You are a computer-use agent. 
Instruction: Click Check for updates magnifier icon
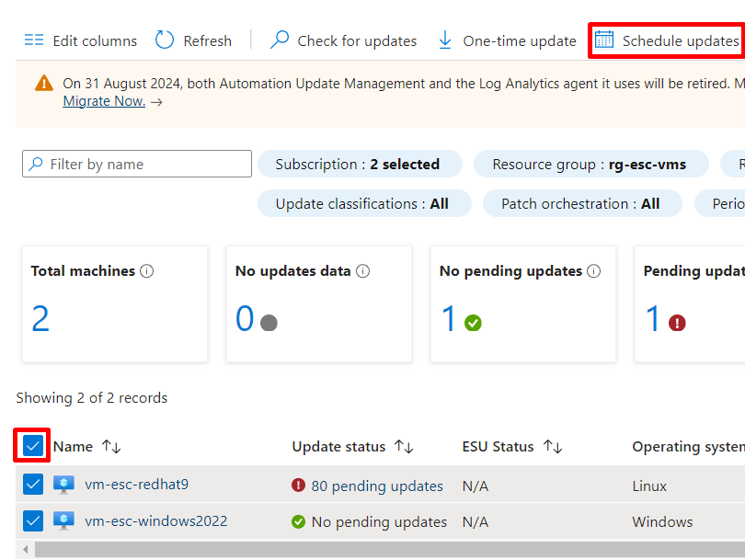tap(280, 40)
